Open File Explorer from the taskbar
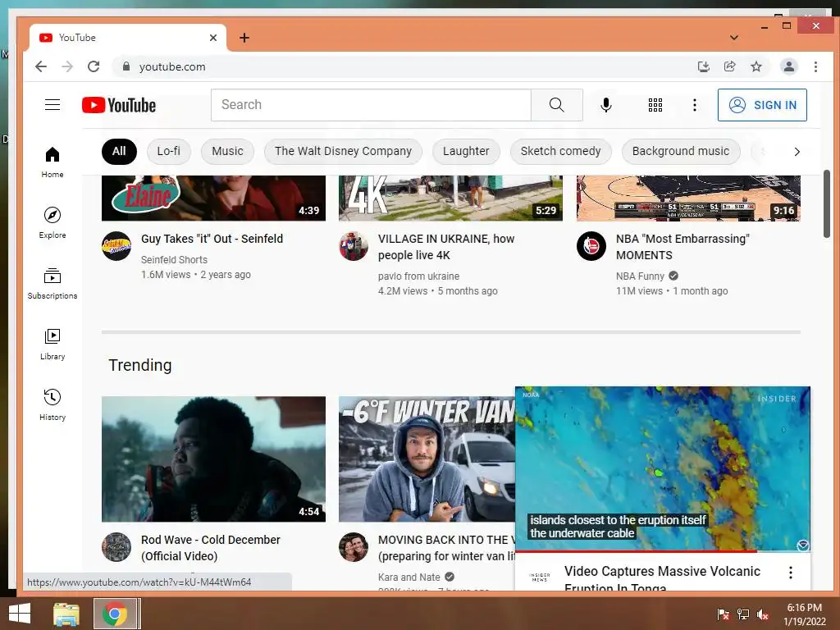The image size is (840, 630). [66, 614]
